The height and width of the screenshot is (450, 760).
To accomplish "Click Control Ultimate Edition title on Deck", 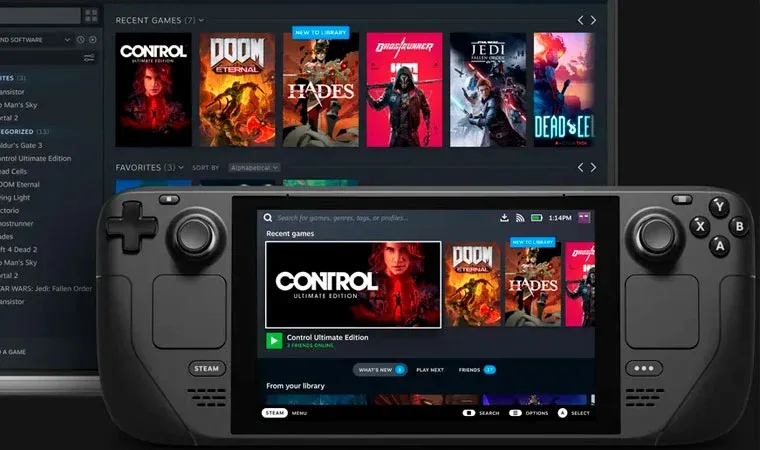I will pyautogui.click(x=327, y=337).
